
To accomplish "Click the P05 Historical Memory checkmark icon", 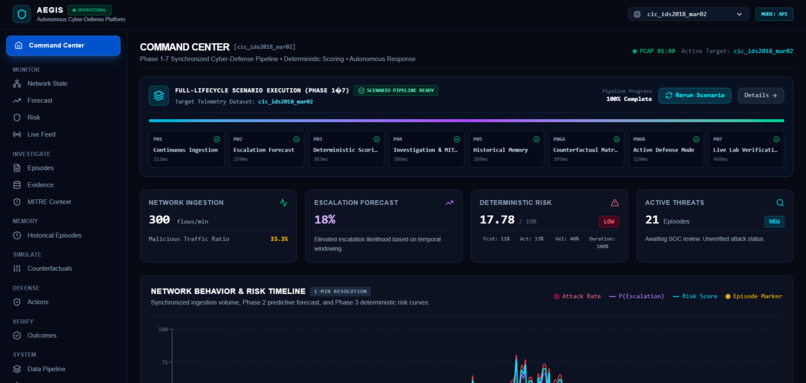I will 537,139.
